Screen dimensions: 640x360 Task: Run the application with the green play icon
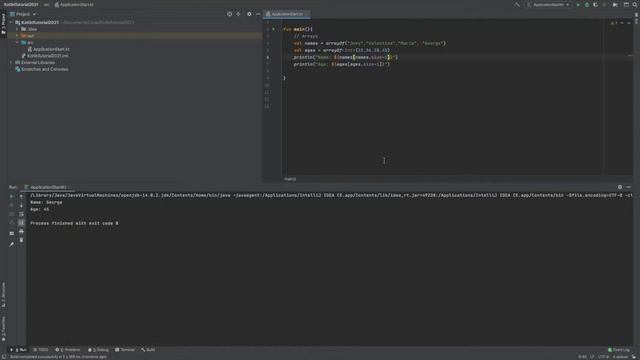(x=578, y=4)
